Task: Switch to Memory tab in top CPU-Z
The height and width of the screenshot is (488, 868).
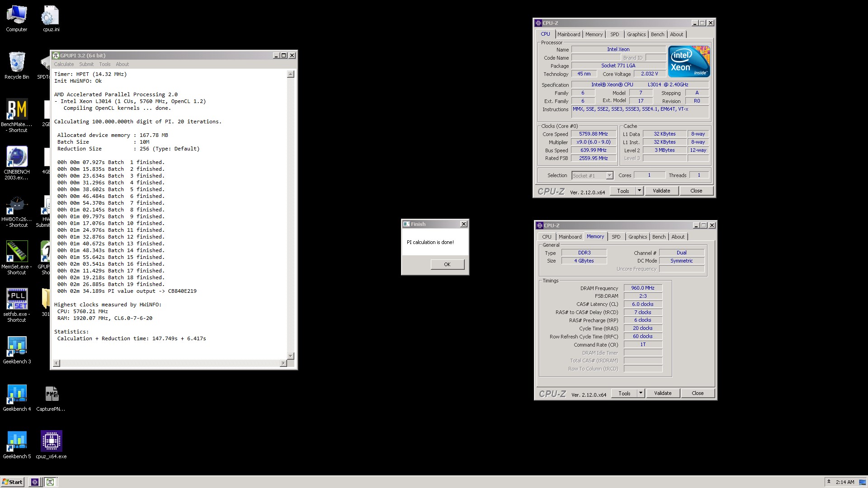Action: click(594, 34)
